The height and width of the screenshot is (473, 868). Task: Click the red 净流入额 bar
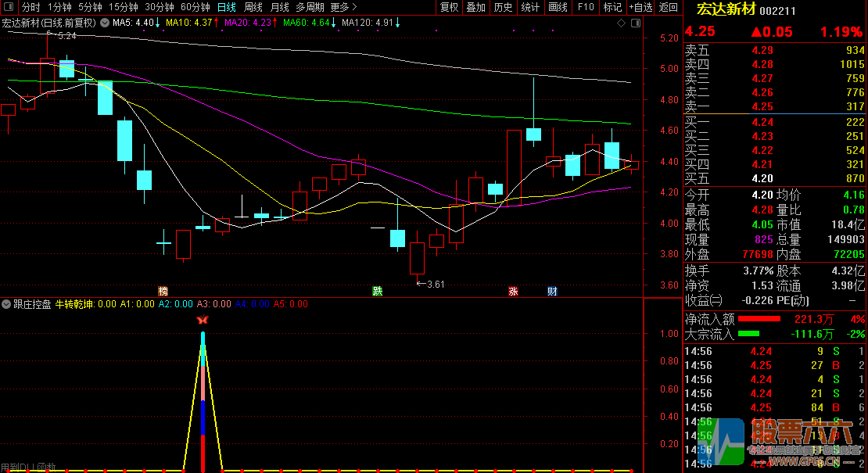coord(759,319)
